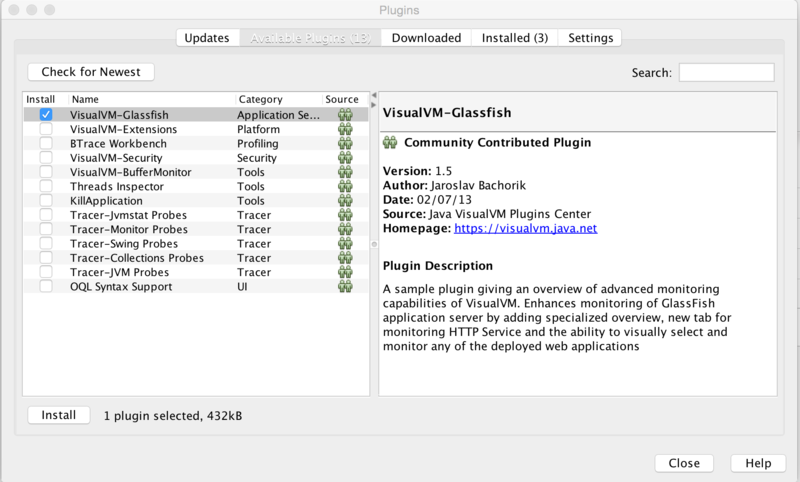Check the VisualVM-Security install checkbox
Image resolution: width=800 pixels, height=482 pixels.
(46, 158)
